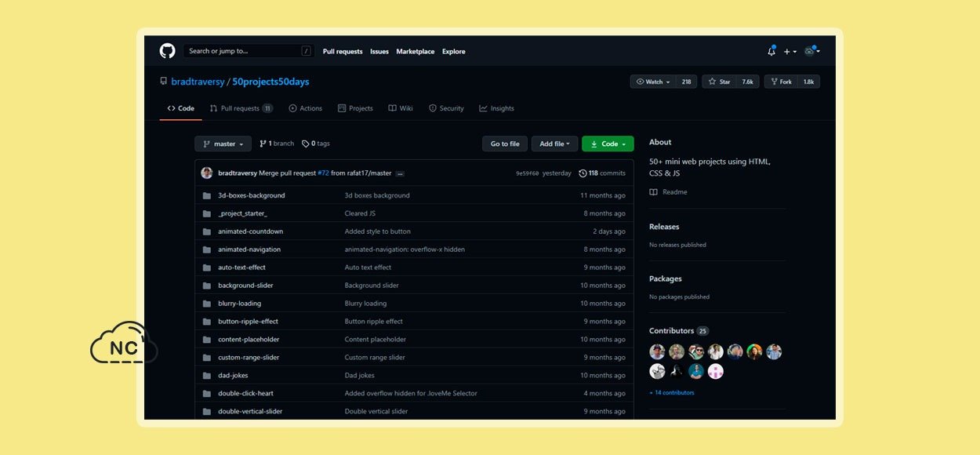Open the first contributor avatar
Screen dimensions: 980x455
tap(657, 351)
